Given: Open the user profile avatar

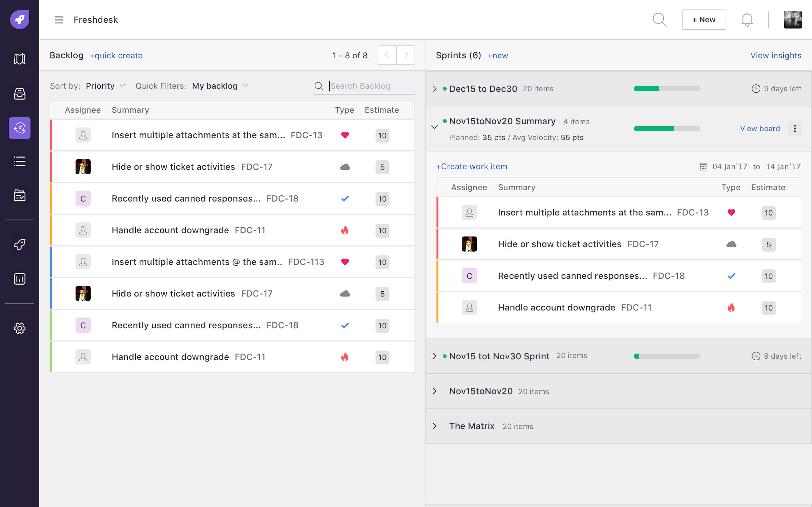Looking at the screenshot, I should pos(793,20).
